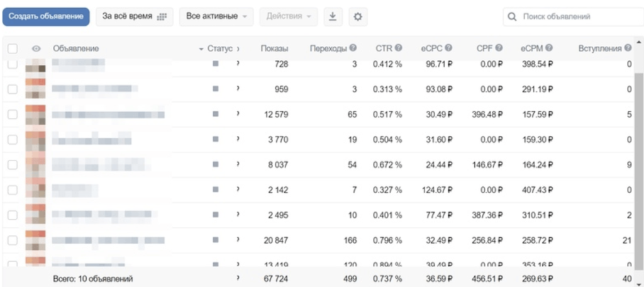Click status square of ad with 12 579 impressions

point(216,114)
